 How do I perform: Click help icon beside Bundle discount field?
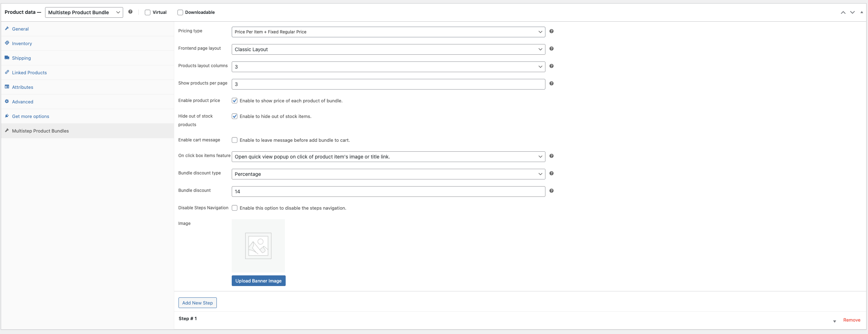(x=551, y=191)
